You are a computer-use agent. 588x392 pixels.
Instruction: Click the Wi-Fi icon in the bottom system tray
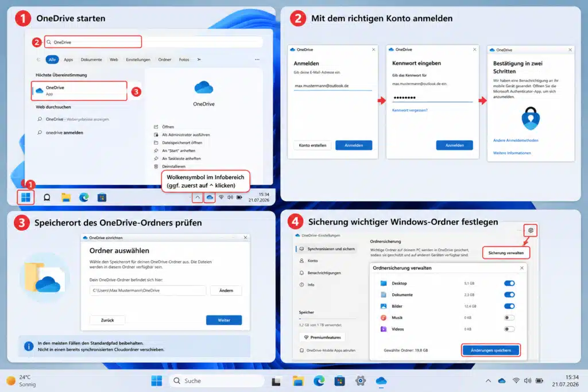516,381
